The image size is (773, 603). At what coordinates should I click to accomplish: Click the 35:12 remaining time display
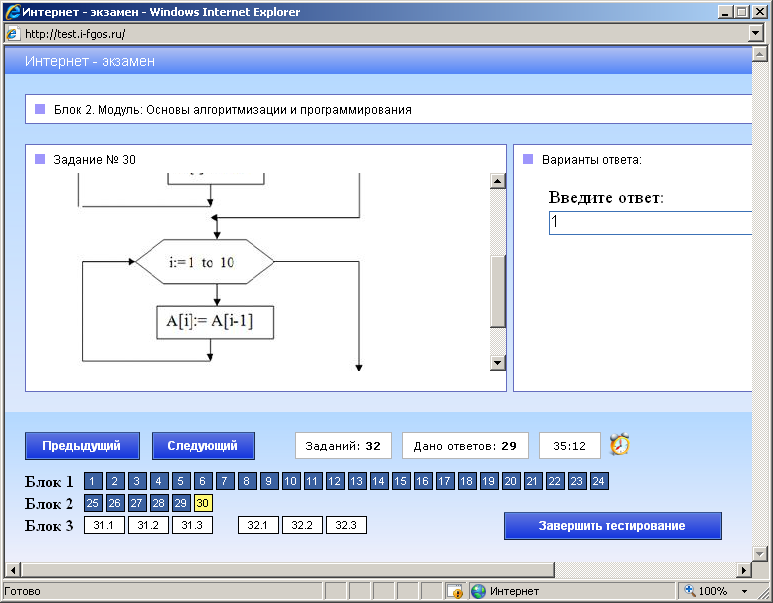pos(569,446)
